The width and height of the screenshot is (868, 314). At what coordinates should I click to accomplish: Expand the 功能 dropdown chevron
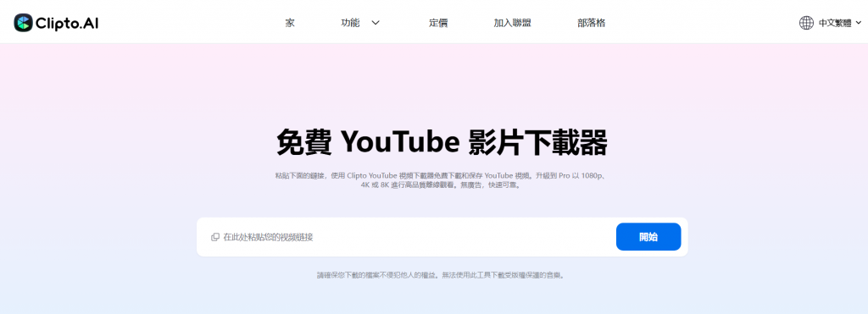click(376, 23)
